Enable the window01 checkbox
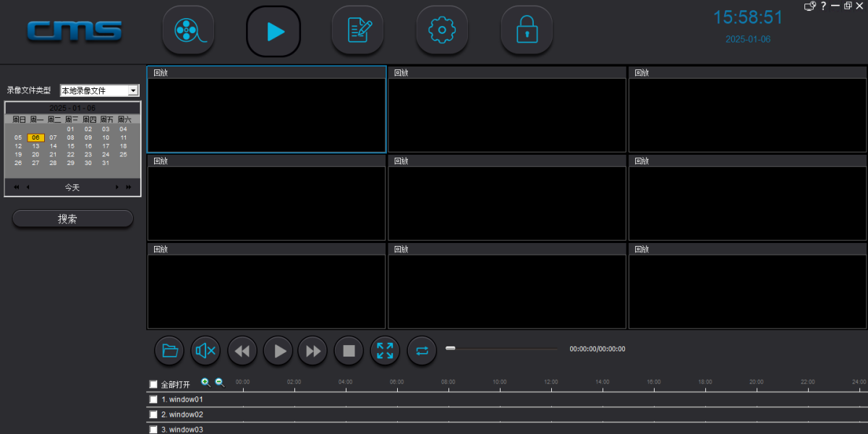The width and height of the screenshot is (868, 434). pyautogui.click(x=153, y=399)
